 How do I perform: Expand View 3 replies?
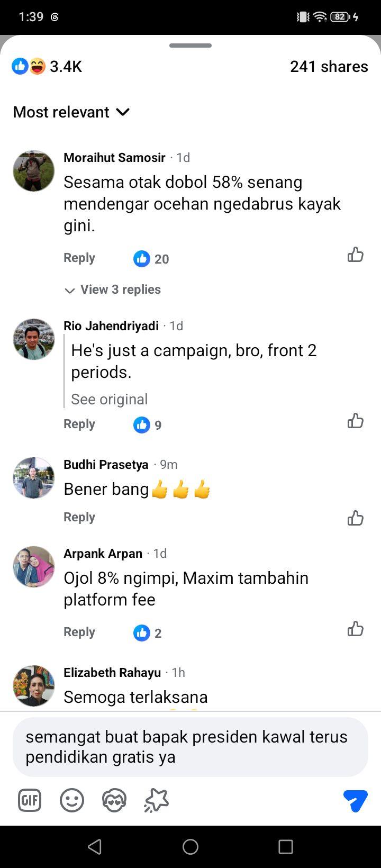pos(113,290)
